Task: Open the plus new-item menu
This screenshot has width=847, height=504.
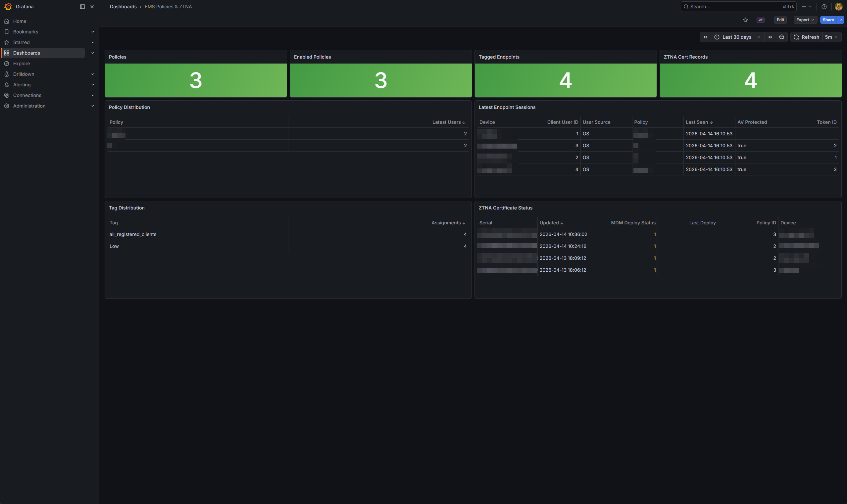Action: 806,6
